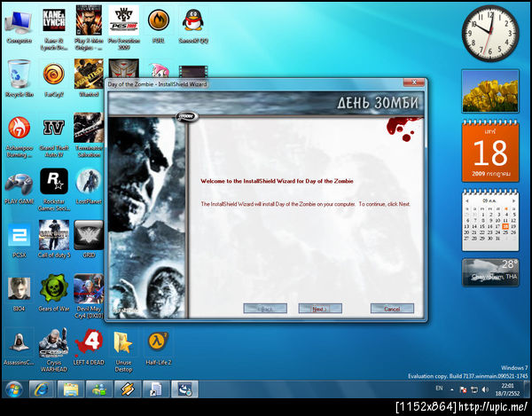
Task: Select the BIO4 desktop icon
Action: [19, 294]
